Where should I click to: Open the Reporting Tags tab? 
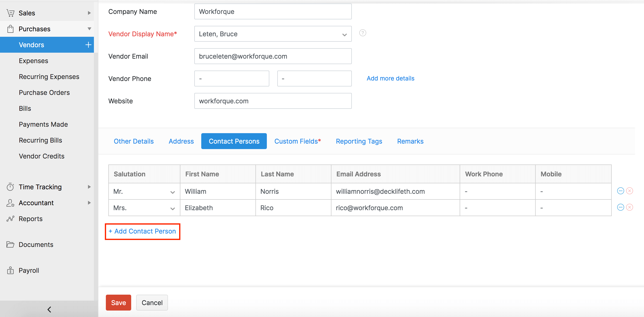coord(359,141)
